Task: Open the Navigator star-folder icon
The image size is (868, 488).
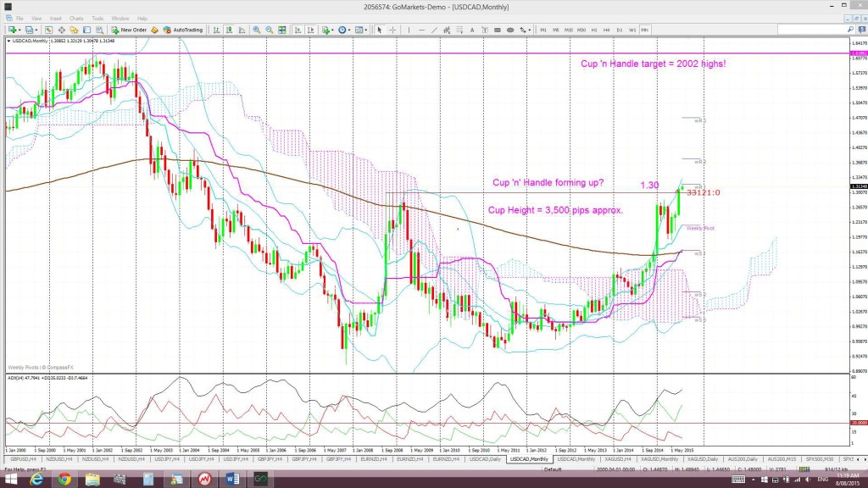Action: point(75,30)
